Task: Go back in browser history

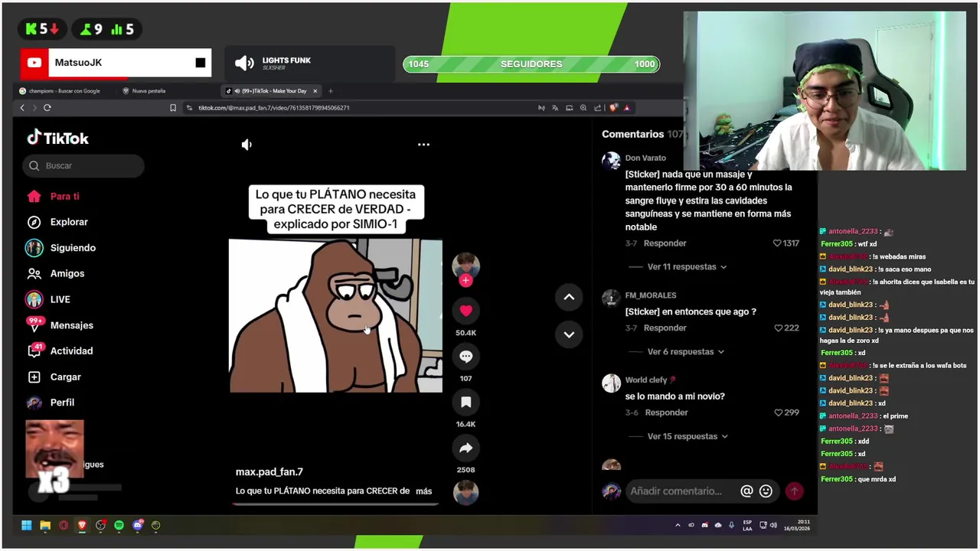Action: (x=22, y=108)
